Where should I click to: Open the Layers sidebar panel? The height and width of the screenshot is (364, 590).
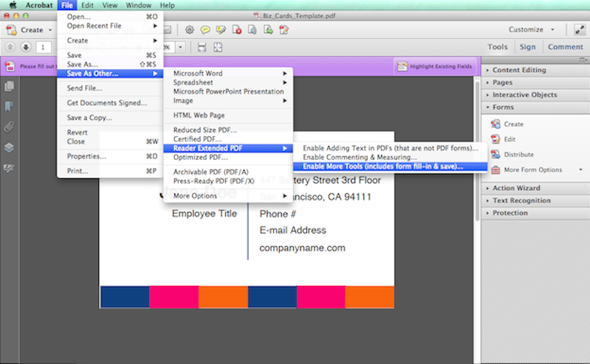pos(9,148)
